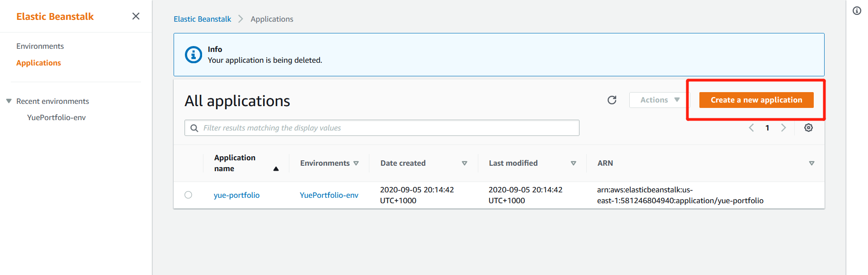868x275 pixels.
Task: Click the Applications breadcrumb text
Action: click(272, 19)
